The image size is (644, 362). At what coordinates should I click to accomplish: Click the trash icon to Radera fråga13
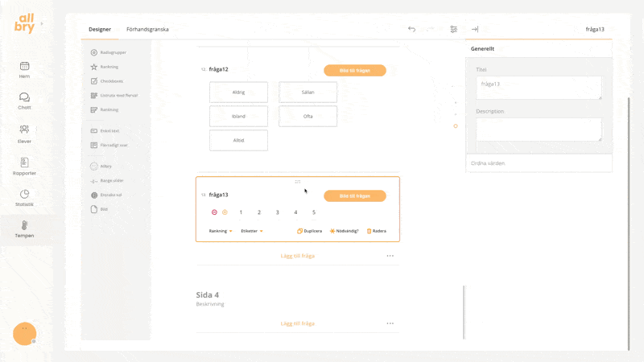[376, 231]
